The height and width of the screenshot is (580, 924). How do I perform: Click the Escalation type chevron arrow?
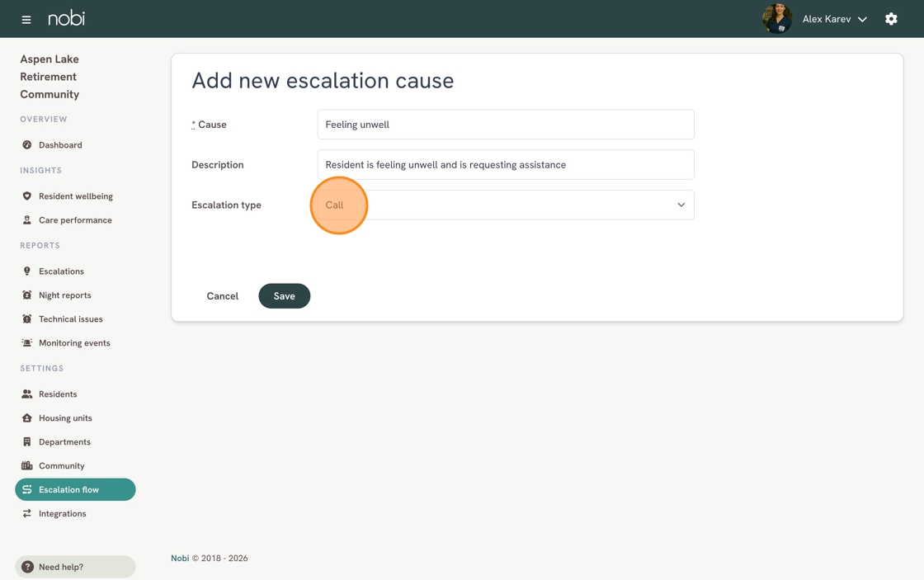[681, 205]
